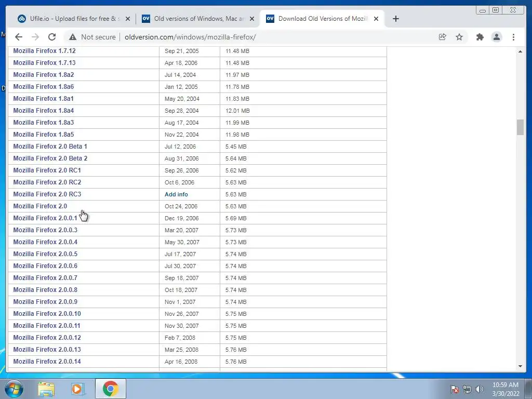The image size is (532, 399).
Task: Open Mozilla Firefox 2.0.0.6 link
Action: pos(45,266)
